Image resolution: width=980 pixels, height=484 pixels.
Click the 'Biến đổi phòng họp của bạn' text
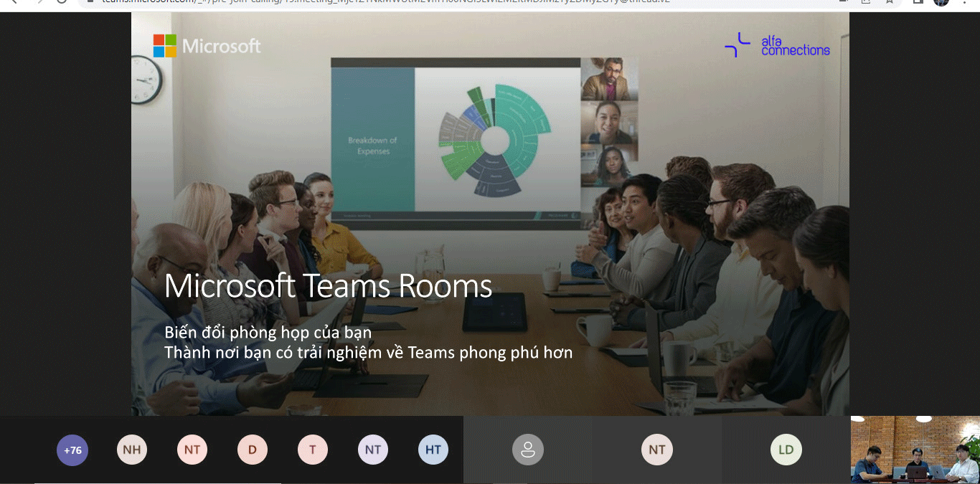[x=268, y=333]
